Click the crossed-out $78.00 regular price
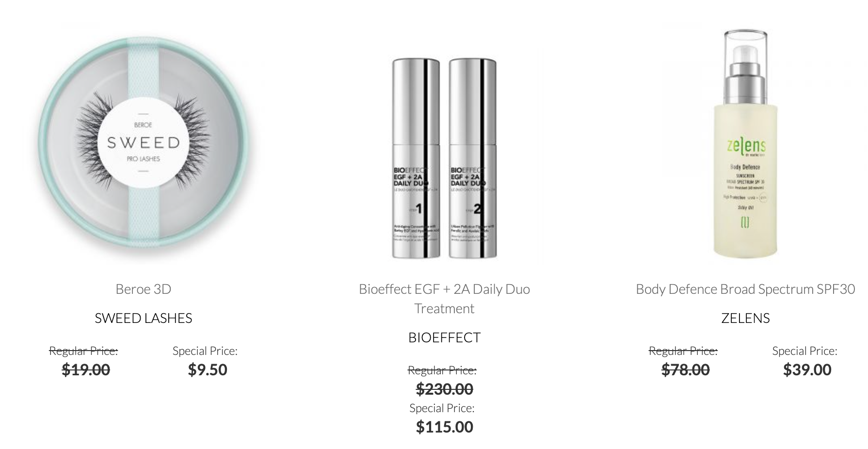This screenshot has height=449, width=868. point(685,369)
